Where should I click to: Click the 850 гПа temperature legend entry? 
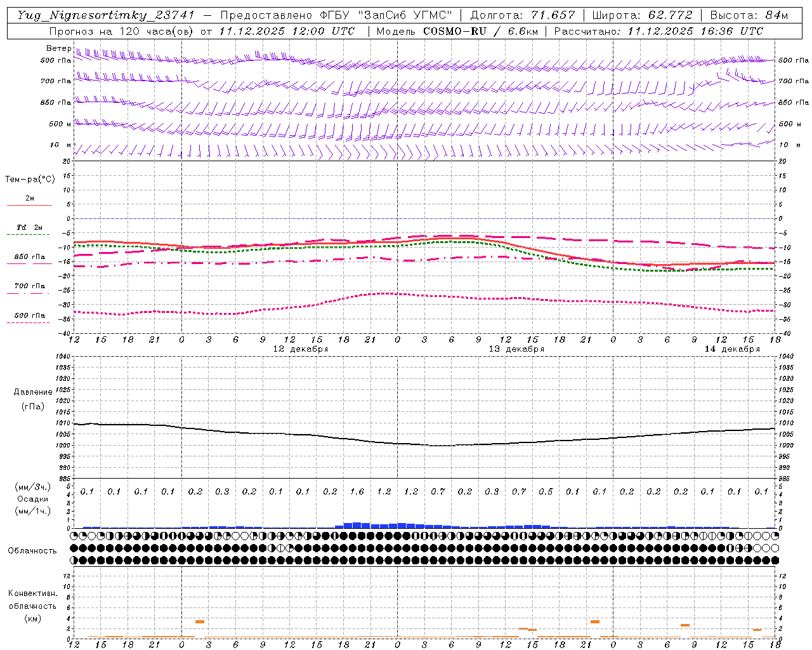(30, 257)
